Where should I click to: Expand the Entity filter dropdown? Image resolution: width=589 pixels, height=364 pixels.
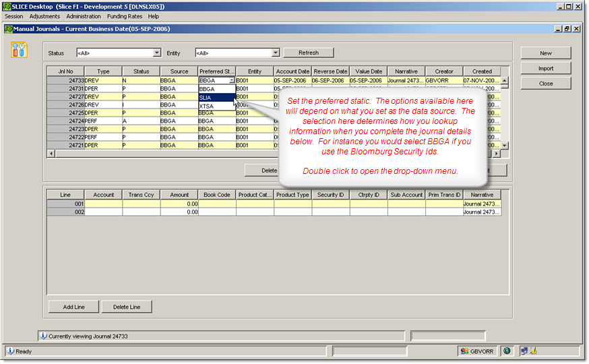point(275,53)
